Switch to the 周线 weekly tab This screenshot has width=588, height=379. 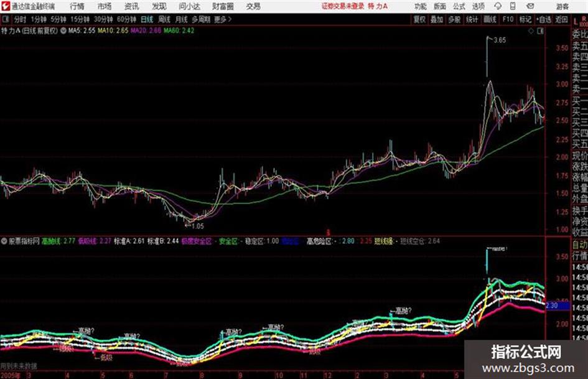click(x=164, y=19)
